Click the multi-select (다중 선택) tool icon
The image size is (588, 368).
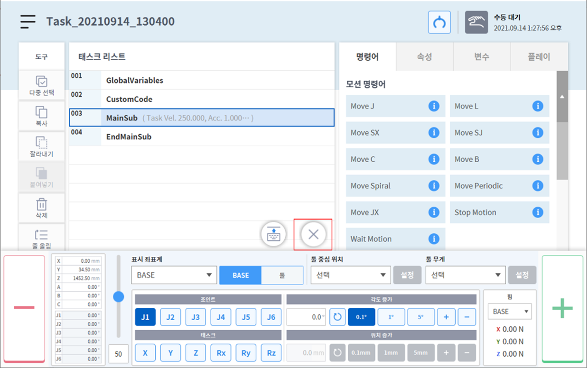[x=41, y=82]
